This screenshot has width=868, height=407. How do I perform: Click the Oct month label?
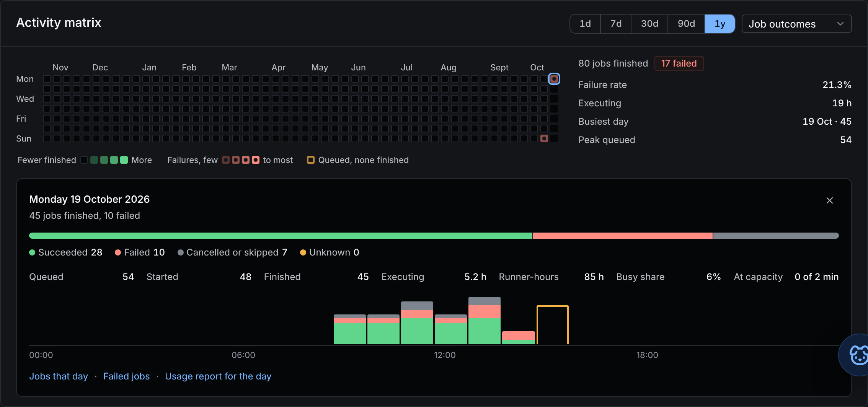tap(537, 68)
